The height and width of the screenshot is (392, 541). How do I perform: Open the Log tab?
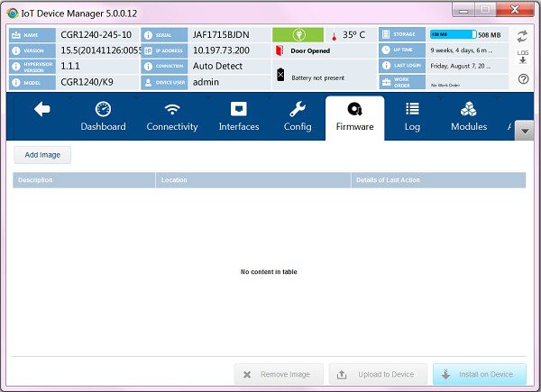(412, 117)
